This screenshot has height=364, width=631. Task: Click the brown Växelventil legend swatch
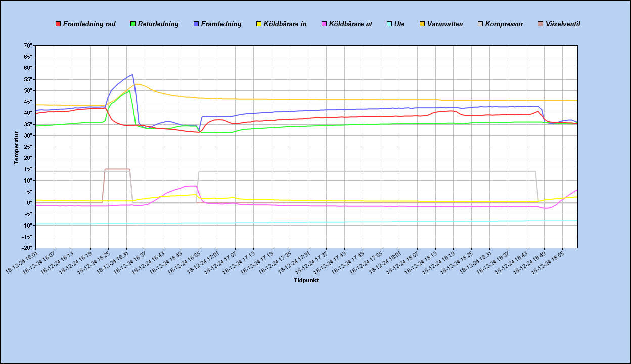tap(541, 24)
